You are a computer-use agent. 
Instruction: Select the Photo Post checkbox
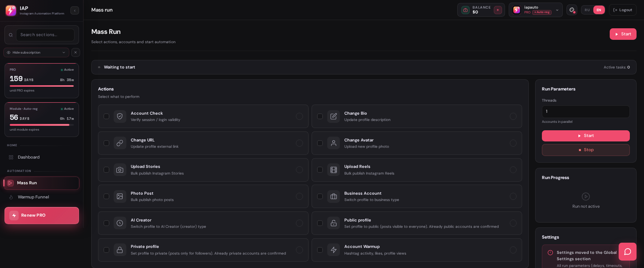[106, 197]
